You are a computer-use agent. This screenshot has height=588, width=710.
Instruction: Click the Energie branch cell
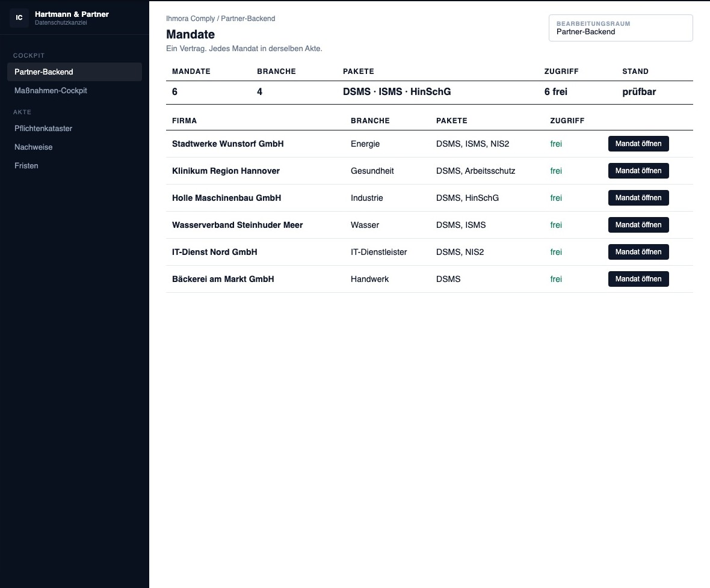click(365, 144)
